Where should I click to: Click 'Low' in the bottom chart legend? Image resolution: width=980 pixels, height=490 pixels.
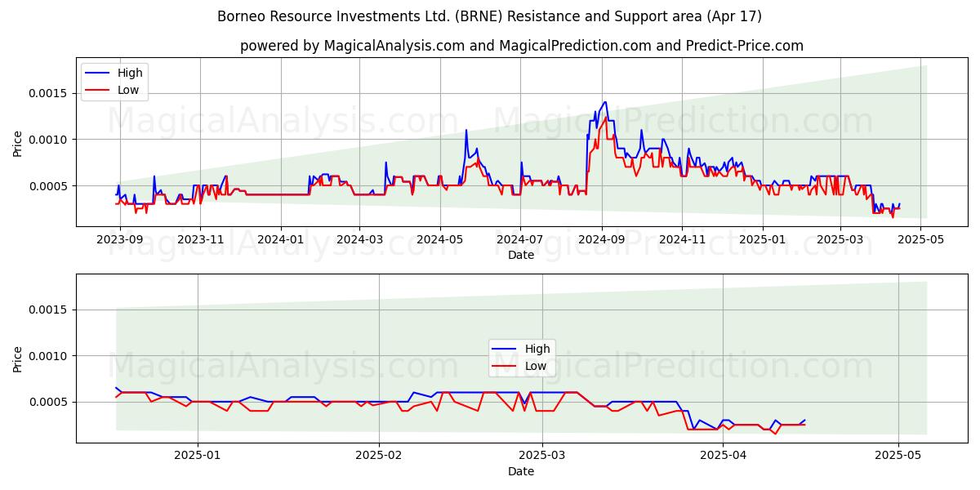point(536,366)
